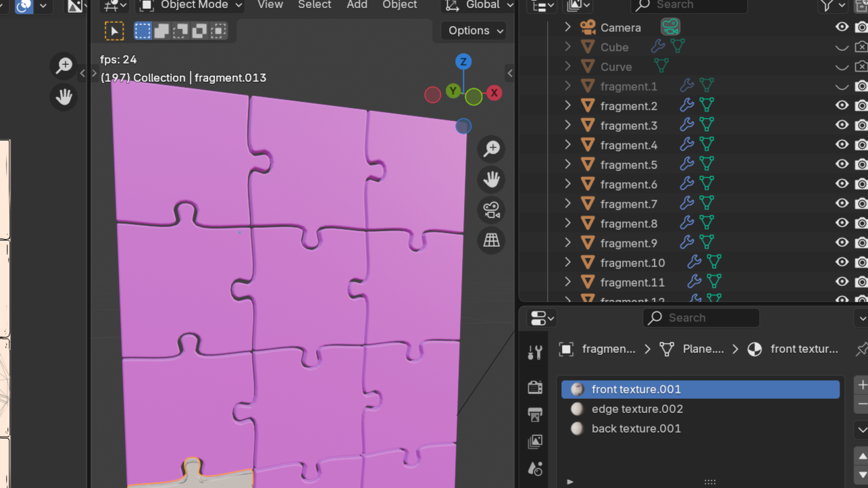Hide fragment.7 in viewport
This screenshot has width=868, height=488.
842,203
